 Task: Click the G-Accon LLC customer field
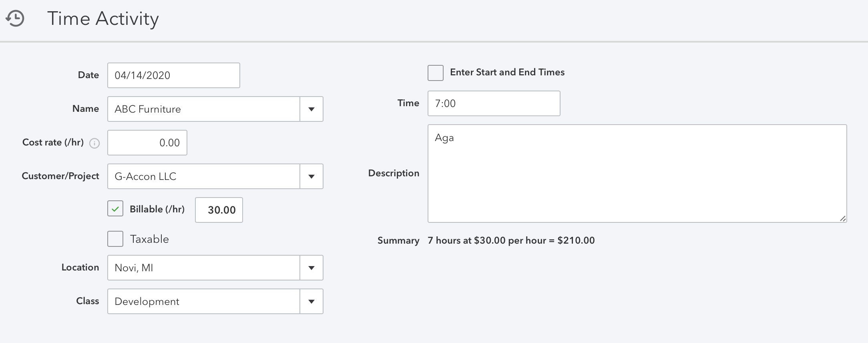click(203, 176)
